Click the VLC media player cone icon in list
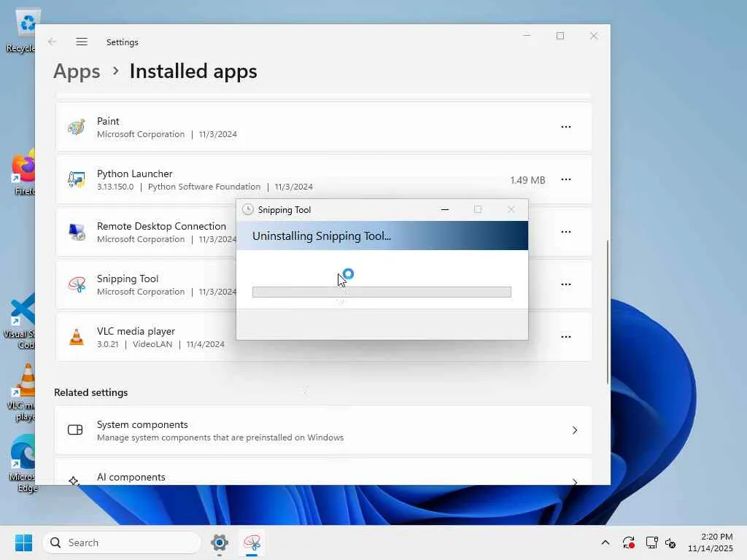The height and width of the screenshot is (560, 747). point(77,337)
